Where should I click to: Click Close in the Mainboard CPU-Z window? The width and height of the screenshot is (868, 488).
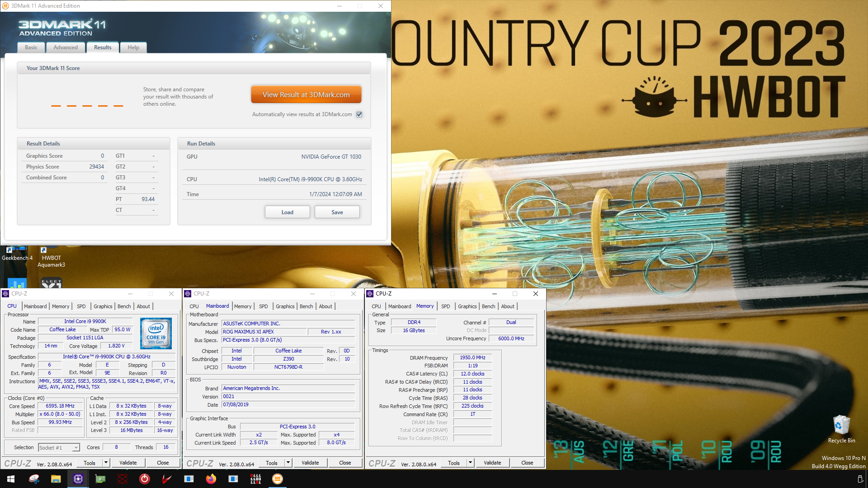click(345, 463)
